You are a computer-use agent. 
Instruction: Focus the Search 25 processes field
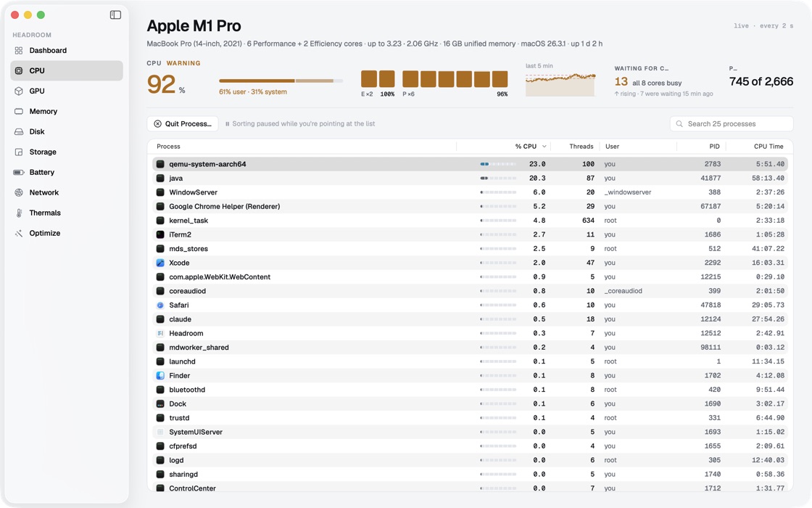click(x=732, y=123)
